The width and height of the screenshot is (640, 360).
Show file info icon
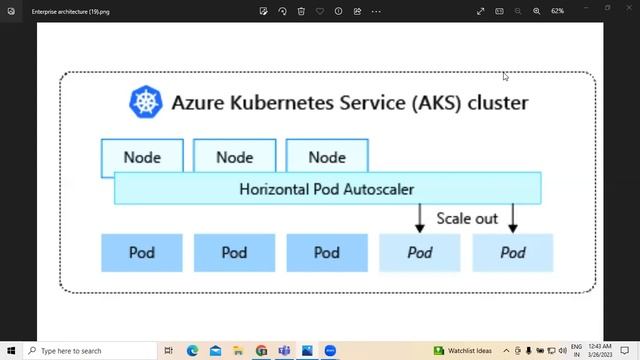[x=338, y=11]
